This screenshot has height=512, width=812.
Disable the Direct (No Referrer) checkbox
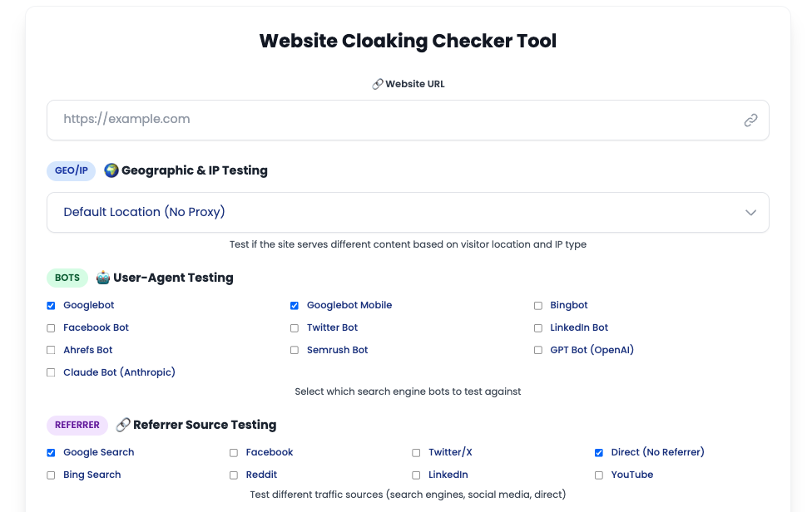pyautogui.click(x=599, y=452)
